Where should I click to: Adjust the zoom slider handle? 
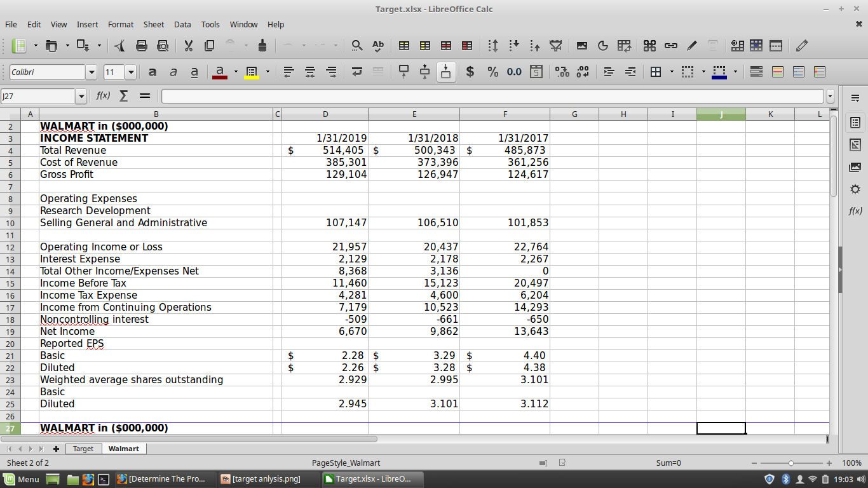pos(791,463)
